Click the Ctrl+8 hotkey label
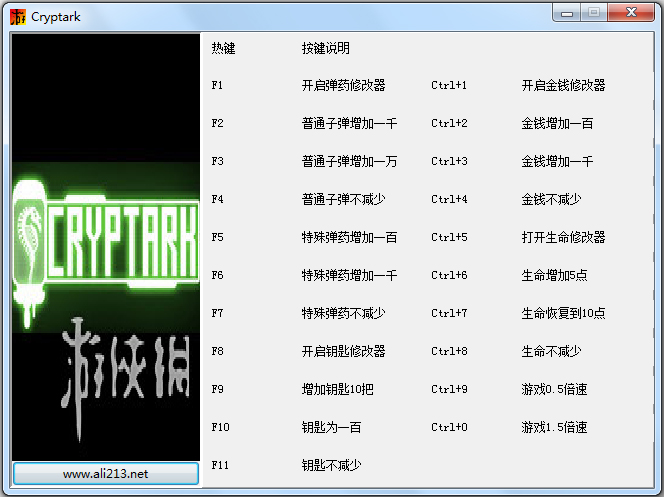Image resolution: width=664 pixels, height=497 pixels. (x=449, y=351)
